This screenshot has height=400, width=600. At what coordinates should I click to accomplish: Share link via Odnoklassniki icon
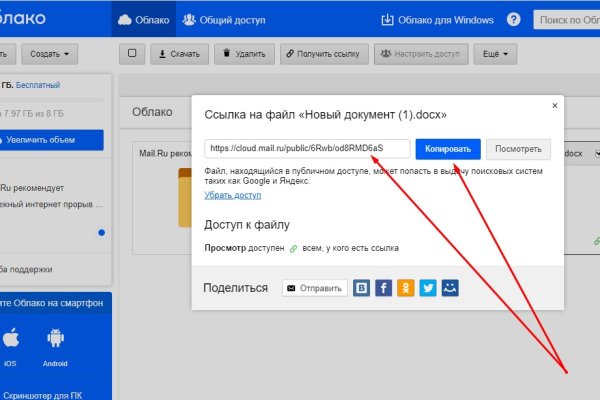(x=405, y=288)
